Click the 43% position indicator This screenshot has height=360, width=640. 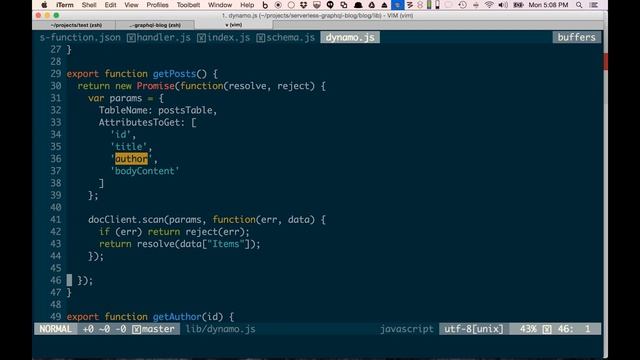(x=528, y=329)
